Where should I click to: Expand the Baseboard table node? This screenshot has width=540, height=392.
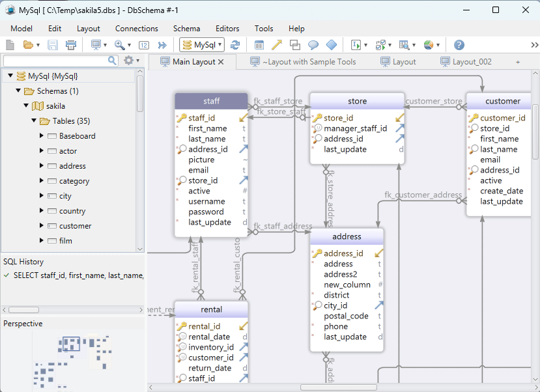(41, 135)
